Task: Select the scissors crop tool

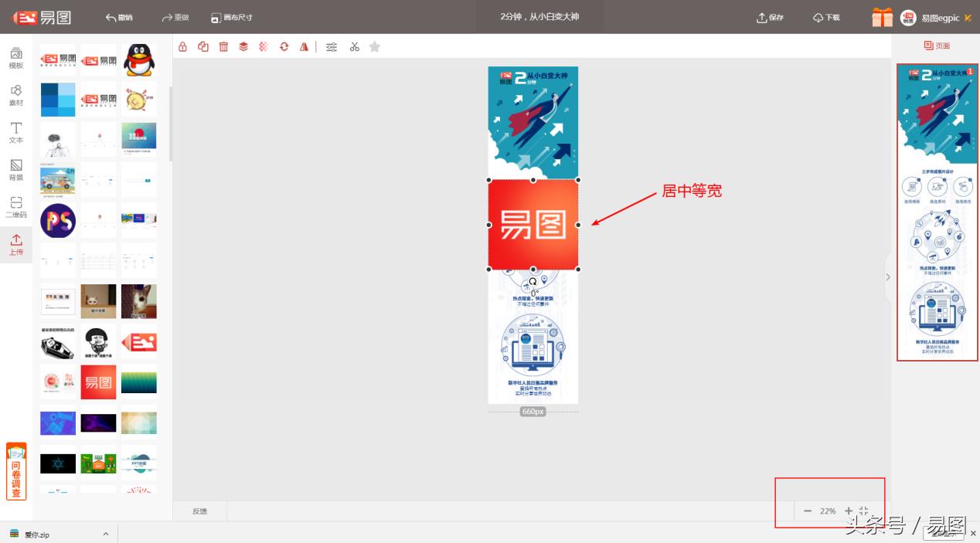Action: tap(355, 47)
